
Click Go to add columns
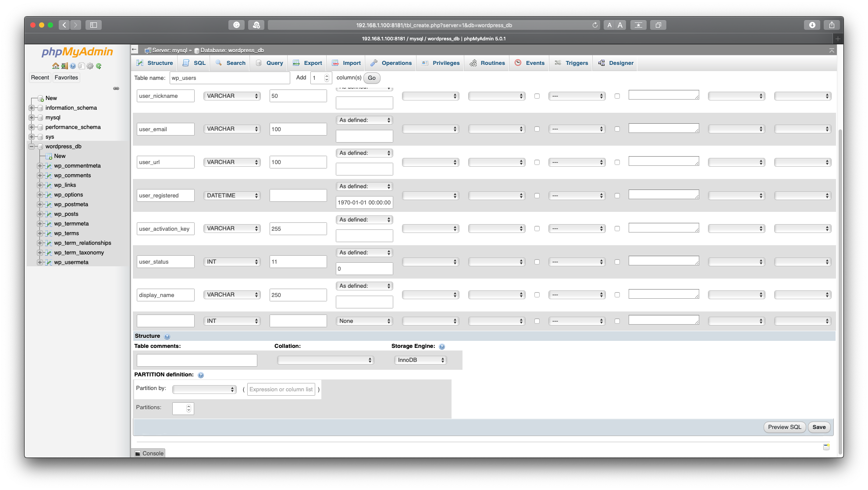pyautogui.click(x=372, y=78)
